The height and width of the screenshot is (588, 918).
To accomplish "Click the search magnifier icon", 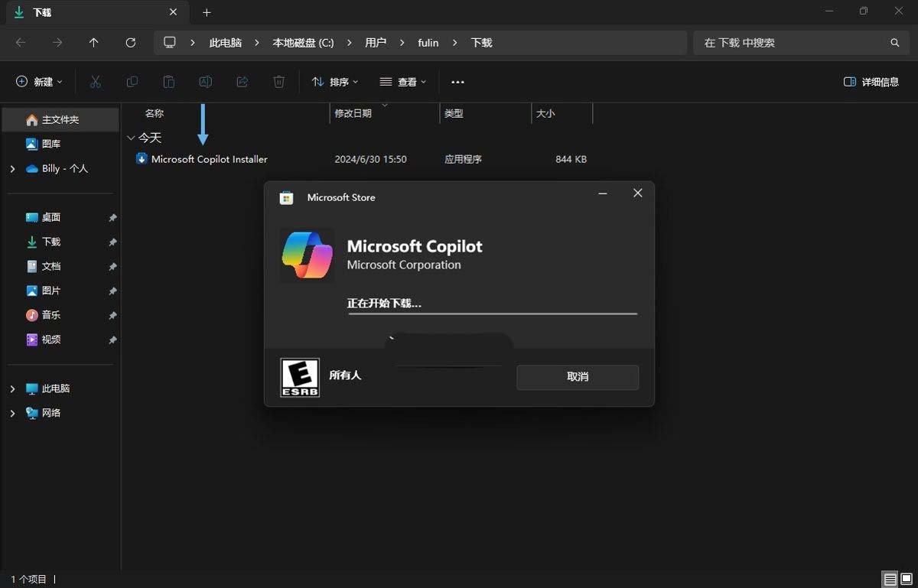I will (894, 43).
